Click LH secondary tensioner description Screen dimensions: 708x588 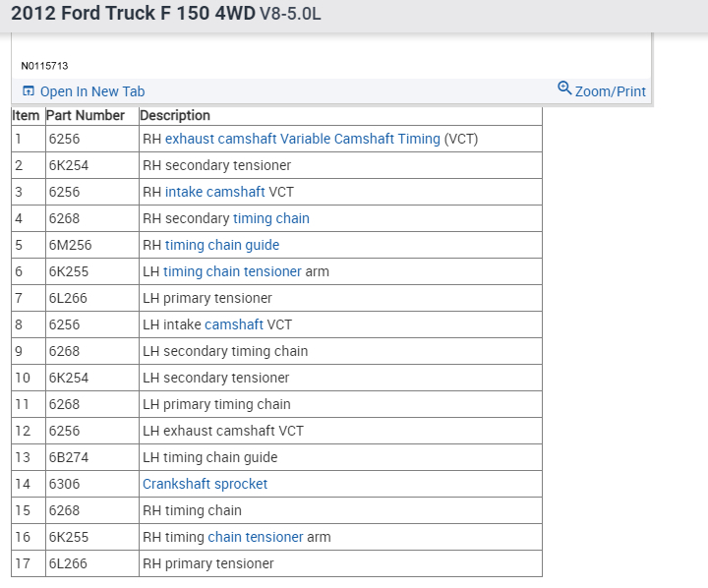coord(215,378)
